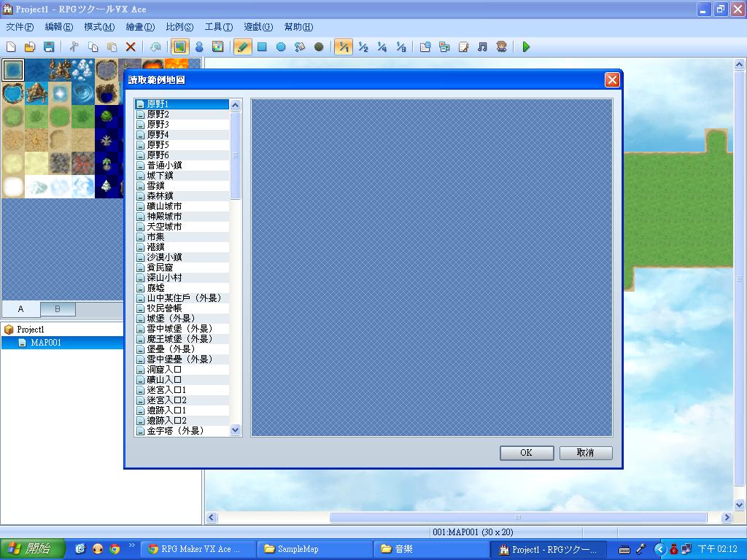Select the Pencil drawing tool
Image resolution: width=747 pixels, height=560 pixels.
[242, 47]
